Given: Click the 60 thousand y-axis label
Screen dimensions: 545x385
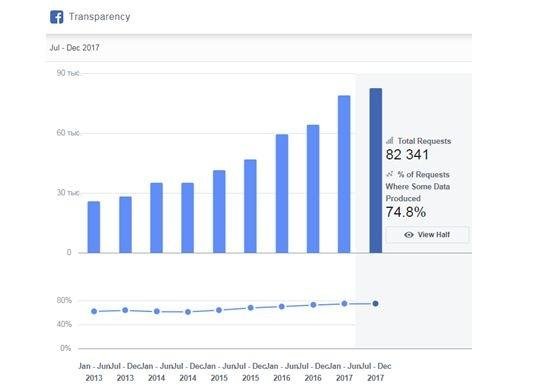Looking at the screenshot, I should click(68, 133).
